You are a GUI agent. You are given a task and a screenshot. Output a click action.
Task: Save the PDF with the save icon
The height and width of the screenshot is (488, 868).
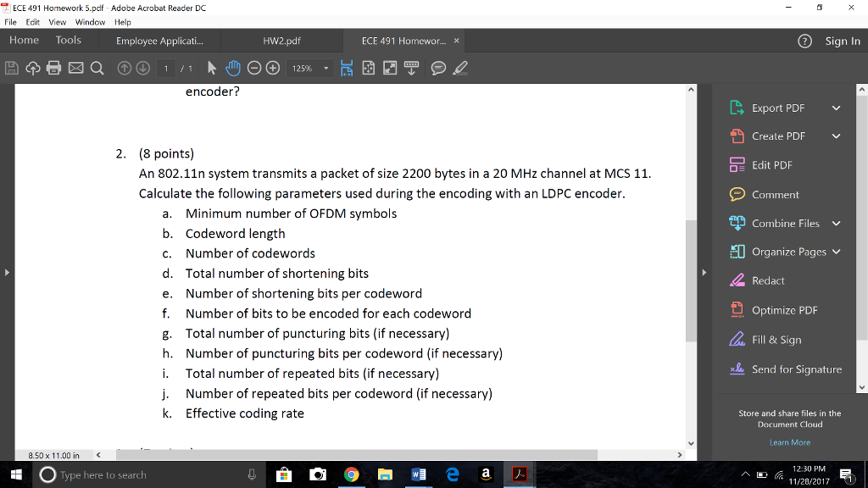[x=12, y=68]
